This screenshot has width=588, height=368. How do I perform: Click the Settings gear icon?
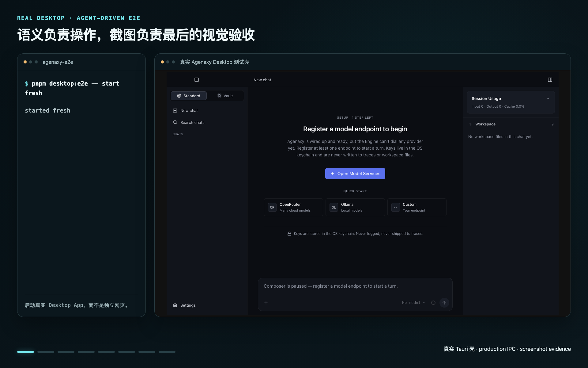(x=175, y=305)
